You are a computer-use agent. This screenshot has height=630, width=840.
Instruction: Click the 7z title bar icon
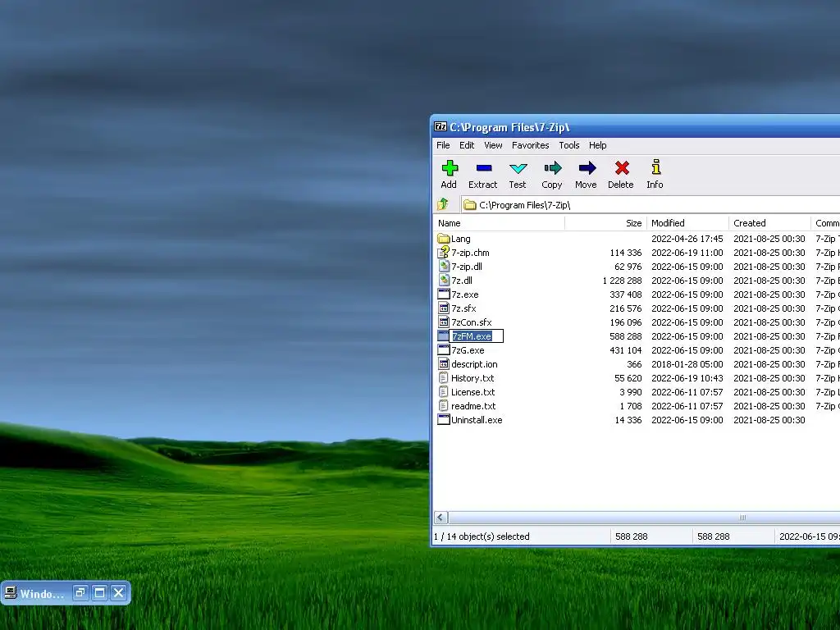click(x=441, y=127)
